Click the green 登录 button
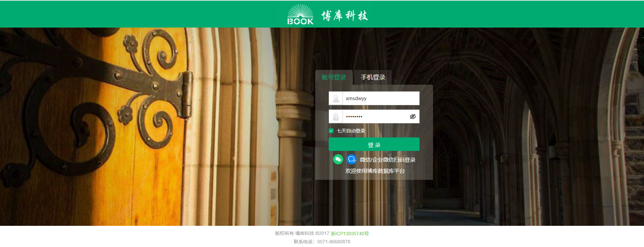 374,145
